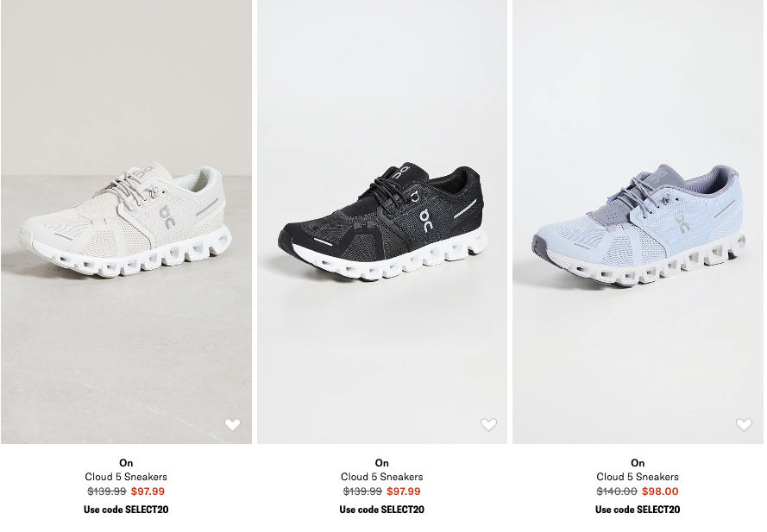The height and width of the screenshot is (532, 767).
Task: Favorite the cream Cloud 5 sneaker with heart icon
Action: pos(233,425)
